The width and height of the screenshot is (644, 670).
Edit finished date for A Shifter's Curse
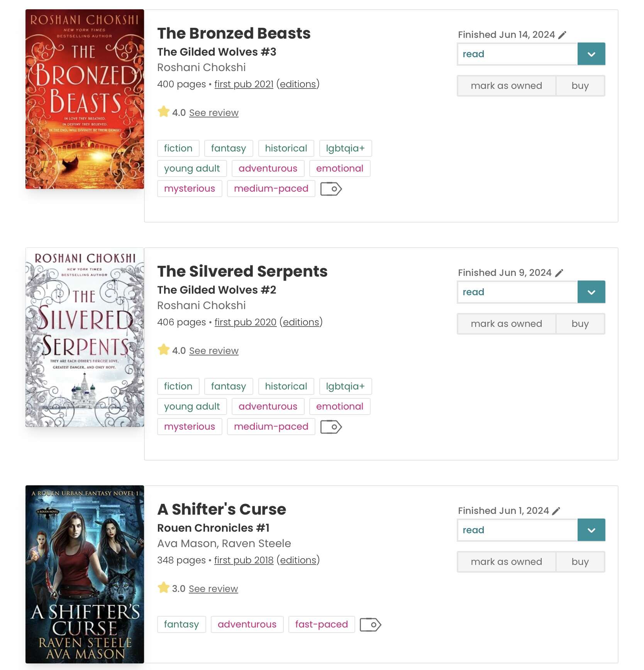pyautogui.click(x=556, y=511)
